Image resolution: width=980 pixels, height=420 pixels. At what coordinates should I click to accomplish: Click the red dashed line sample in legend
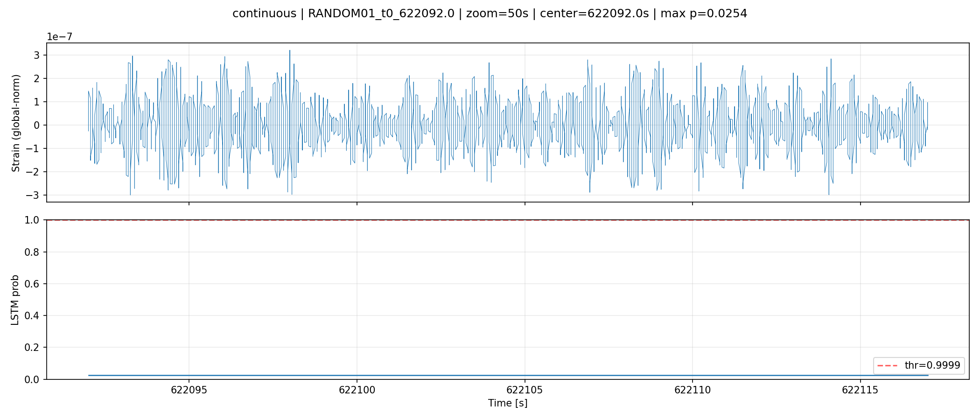[x=888, y=365]
